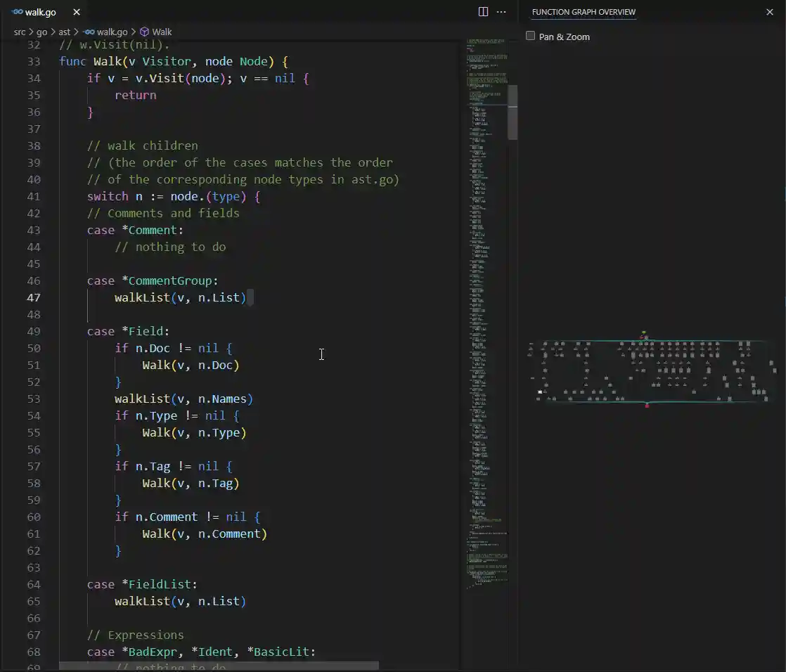786x672 pixels.
Task: Close the Function Graph Overview panel
Action: click(x=770, y=12)
